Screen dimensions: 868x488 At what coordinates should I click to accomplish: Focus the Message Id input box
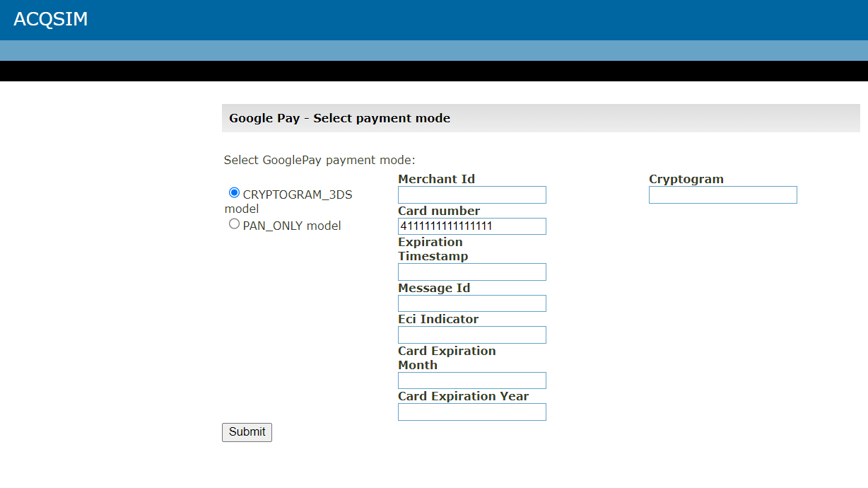tap(471, 303)
